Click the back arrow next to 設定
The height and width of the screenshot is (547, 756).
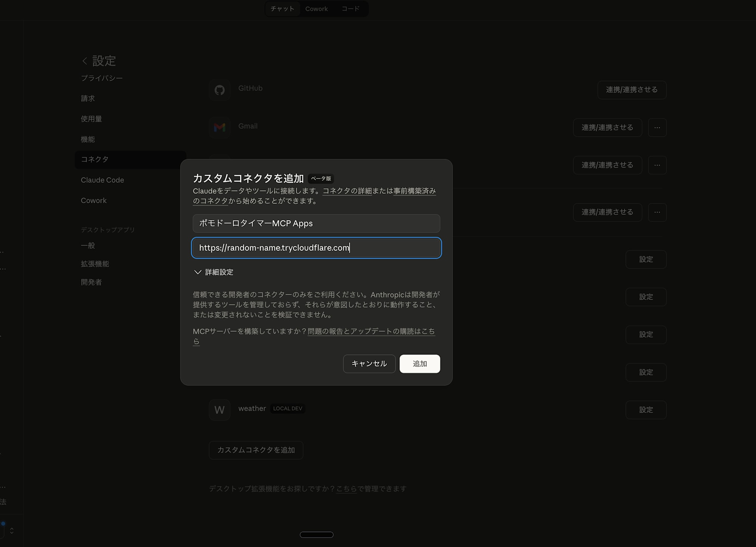tap(84, 61)
